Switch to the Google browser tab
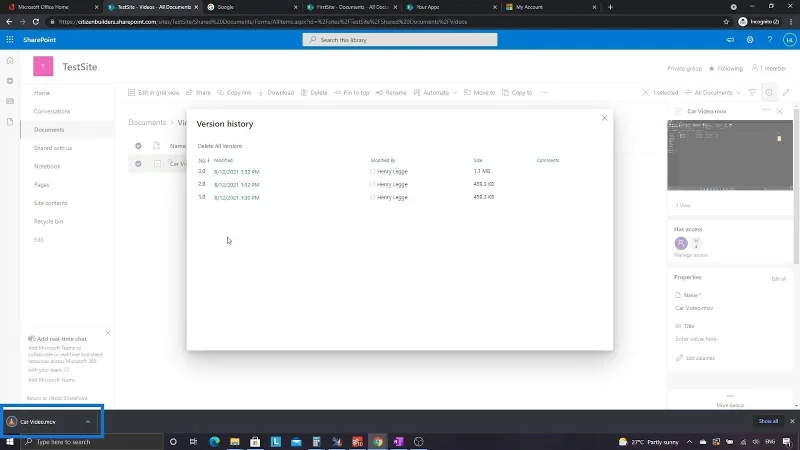 pyautogui.click(x=252, y=7)
